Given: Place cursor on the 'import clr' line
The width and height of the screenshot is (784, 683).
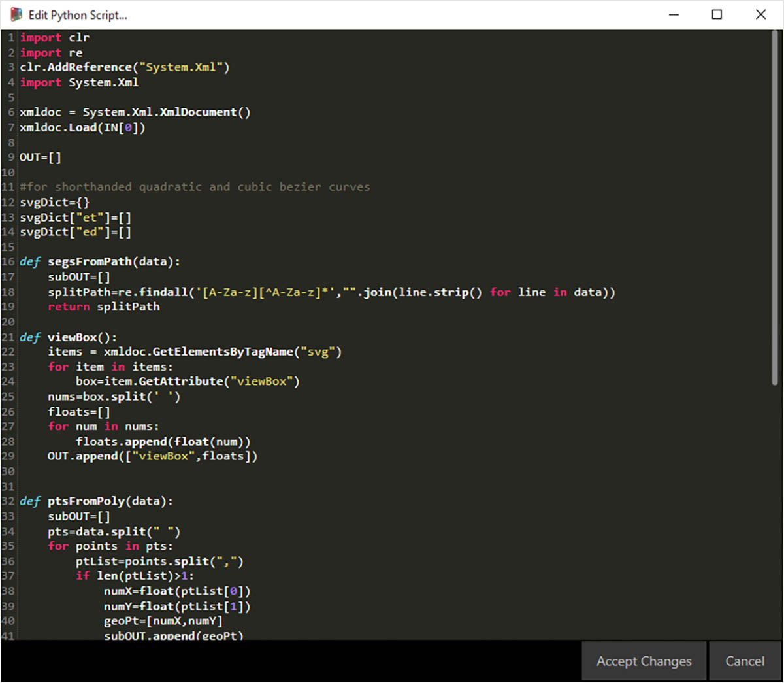Looking at the screenshot, I should coord(55,38).
